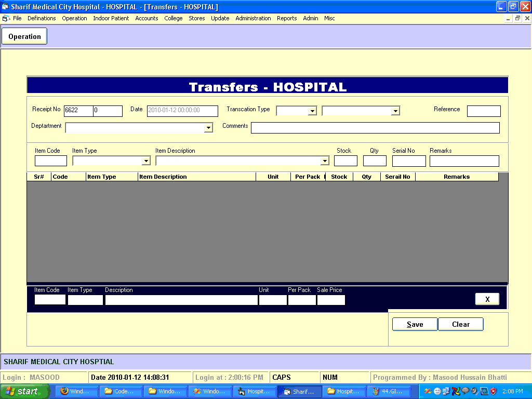Click the bottom panel Per Pack field

tap(302, 300)
